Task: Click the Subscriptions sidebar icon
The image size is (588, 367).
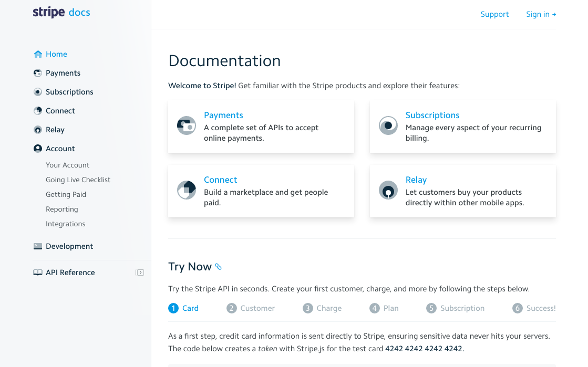Action: point(38,92)
